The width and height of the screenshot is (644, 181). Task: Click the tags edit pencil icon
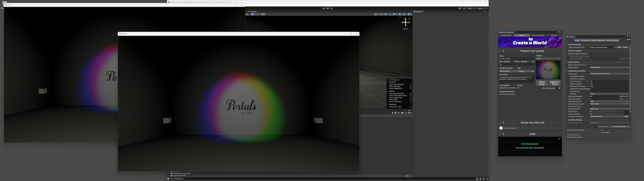tap(533, 71)
